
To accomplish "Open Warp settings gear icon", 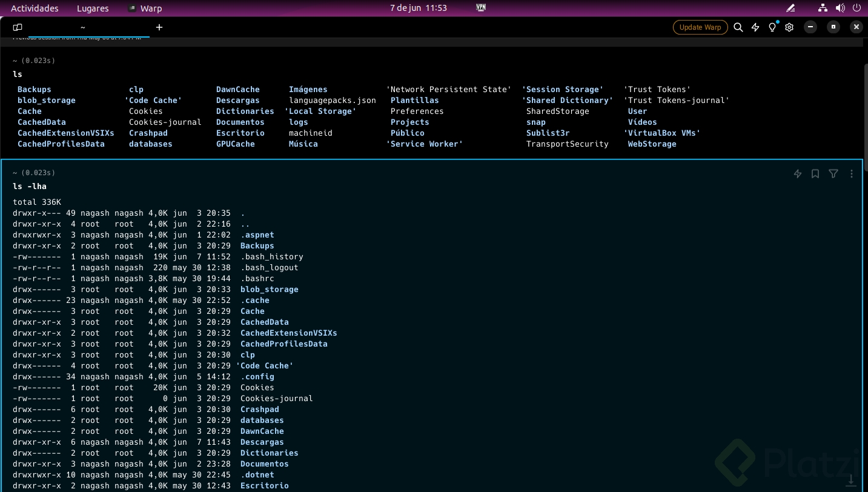I will tap(789, 27).
